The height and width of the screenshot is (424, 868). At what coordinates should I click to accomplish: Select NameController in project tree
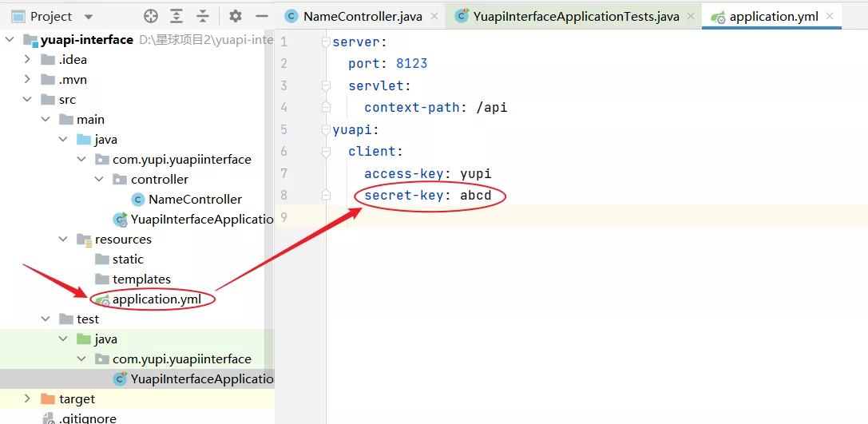tap(195, 200)
